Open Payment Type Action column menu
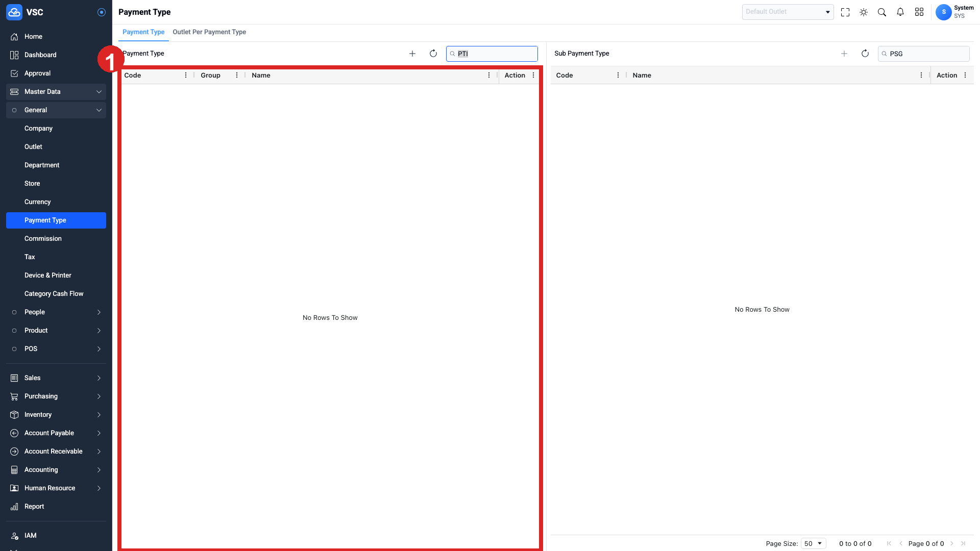980x551 pixels. coord(533,75)
